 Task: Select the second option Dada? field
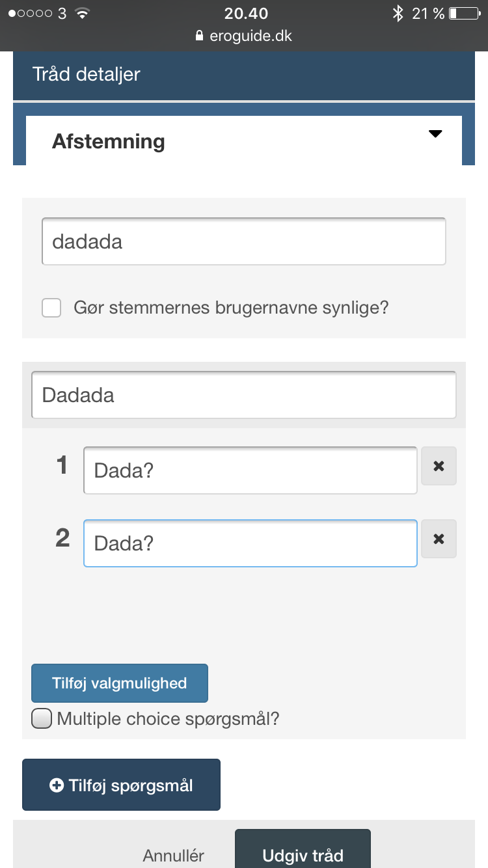(x=251, y=543)
